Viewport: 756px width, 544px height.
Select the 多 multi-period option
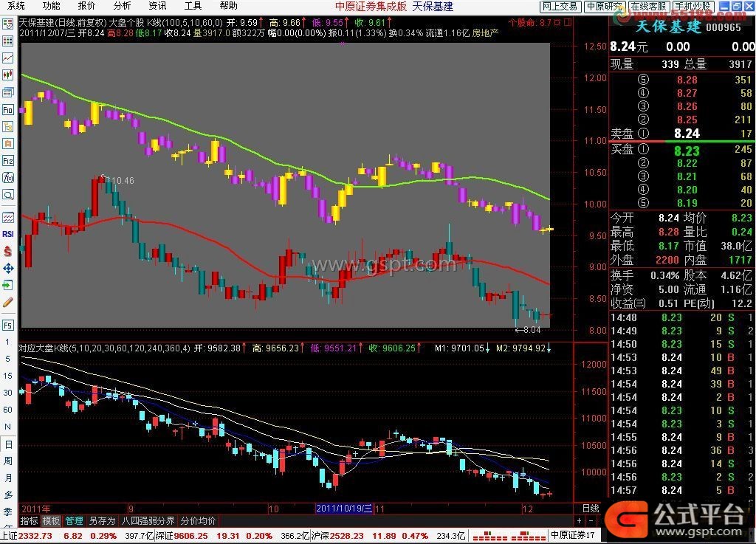pos(7,495)
